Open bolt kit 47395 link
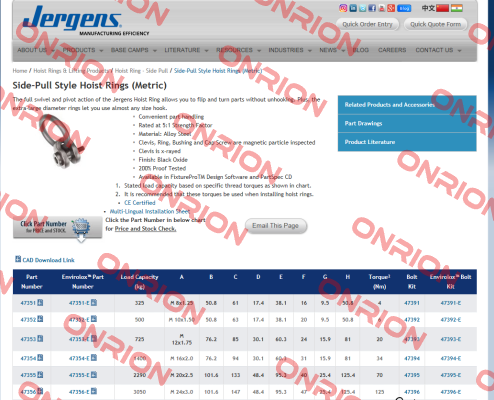The height and width of the screenshot is (400, 494). [x=412, y=375]
